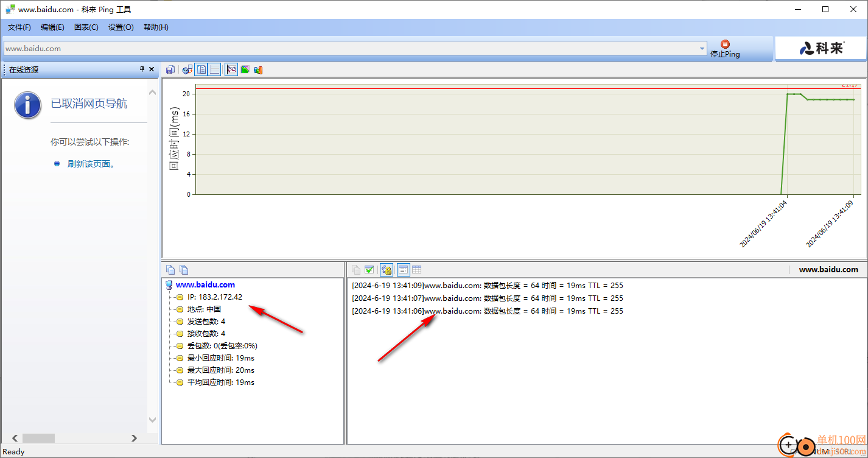The image size is (868, 458).
Task: Click the down arrow of side panel scrollbar
Action: 153,420
